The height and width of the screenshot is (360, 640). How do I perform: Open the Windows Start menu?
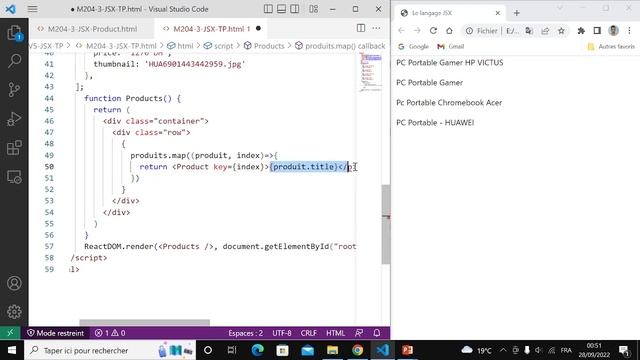point(12,350)
